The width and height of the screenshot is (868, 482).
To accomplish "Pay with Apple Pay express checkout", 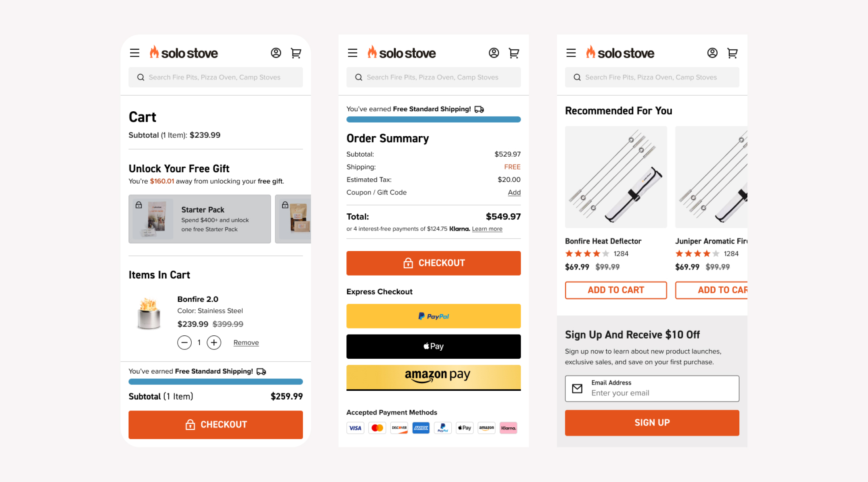I will click(x=434, y=346).
